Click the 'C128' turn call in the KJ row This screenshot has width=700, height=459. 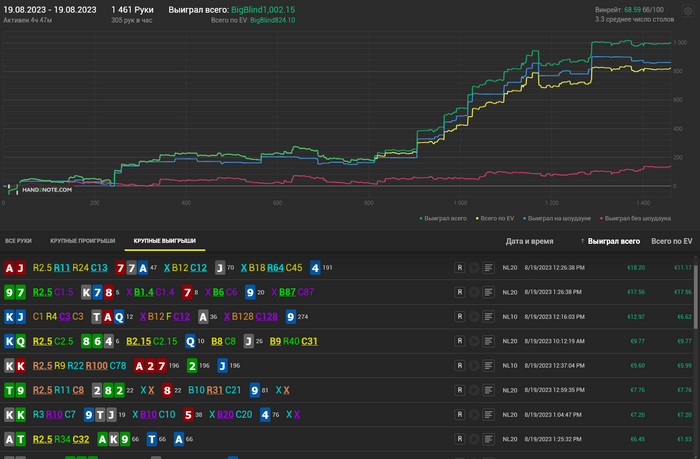click(x=267, y=317)
